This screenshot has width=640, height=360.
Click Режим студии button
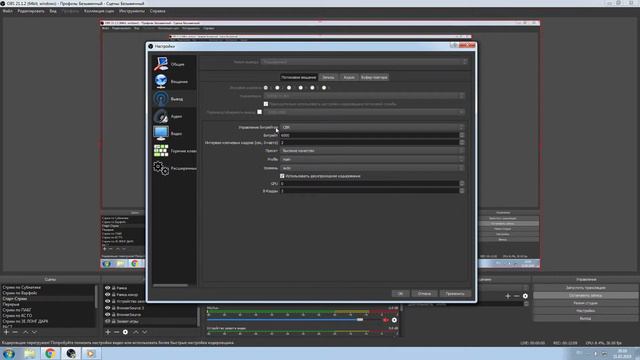coord(585,303)
